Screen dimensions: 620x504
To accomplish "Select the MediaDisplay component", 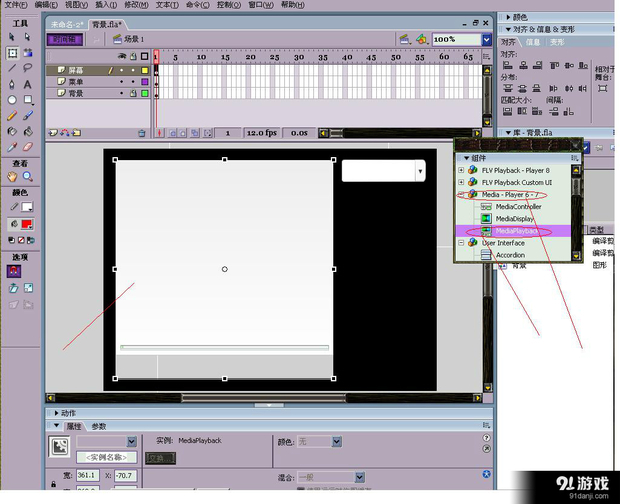I will [515, 219].
